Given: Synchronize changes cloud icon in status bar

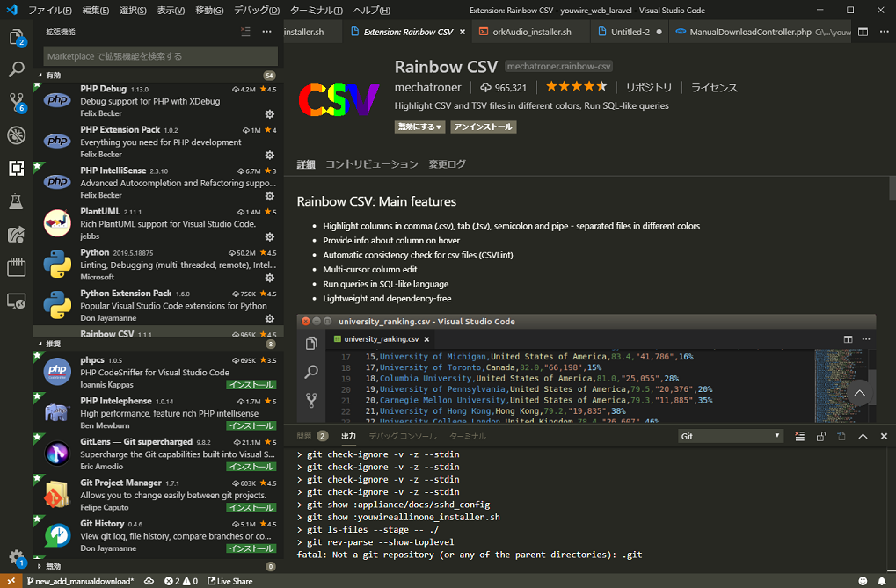Looking at the screenshot, I should click(149, 581).
